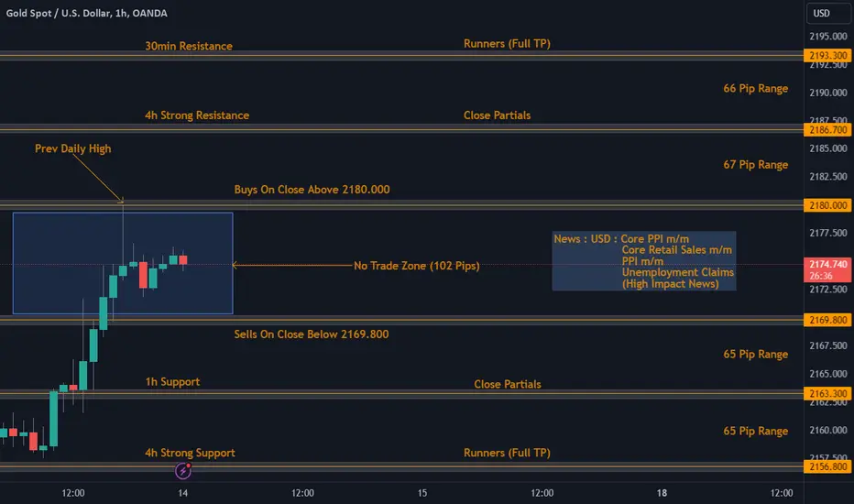854x504 pixels.
Task: Click the current price 2174.740 label
Action: pos(827,269)
